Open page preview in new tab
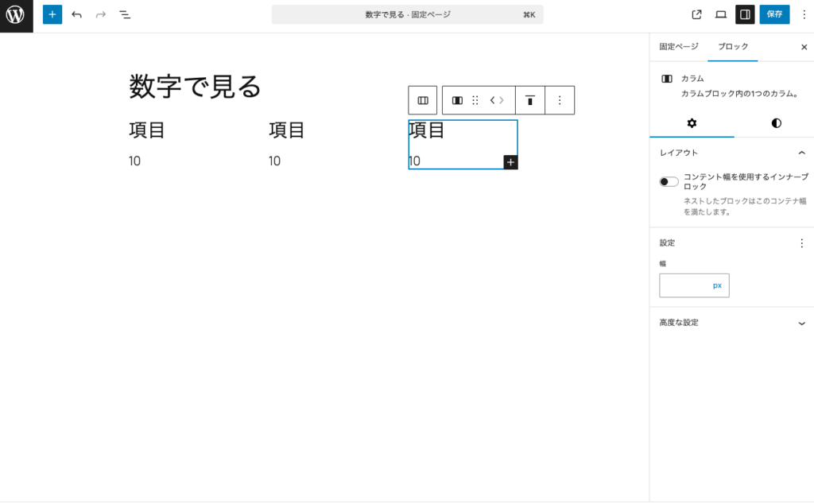 697,14
